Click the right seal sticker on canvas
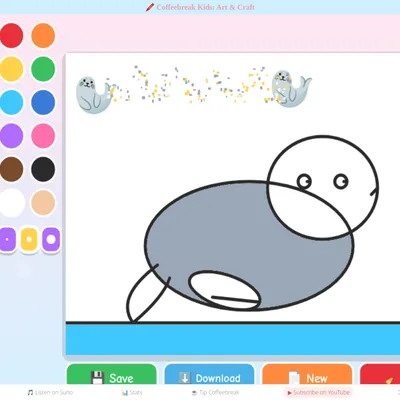The height and width of the screenshot is (400, 400). tap(291, 88)
